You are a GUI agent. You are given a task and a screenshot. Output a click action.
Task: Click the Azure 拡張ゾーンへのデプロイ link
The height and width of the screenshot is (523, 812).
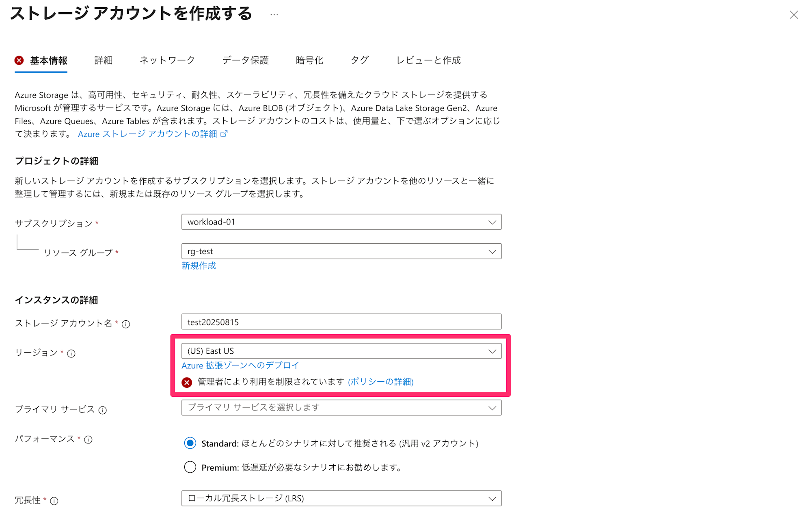(240, 365)
